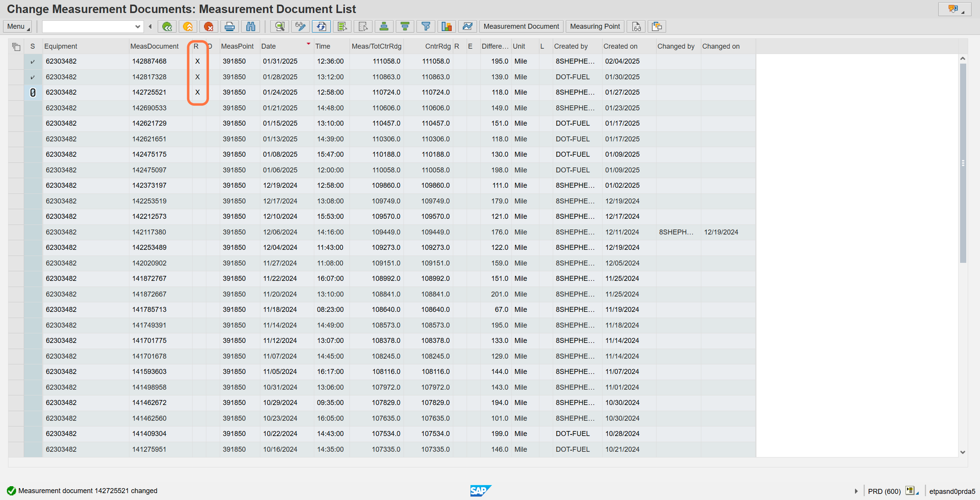Click the Measuring Point button

click(x=595, y=26)
